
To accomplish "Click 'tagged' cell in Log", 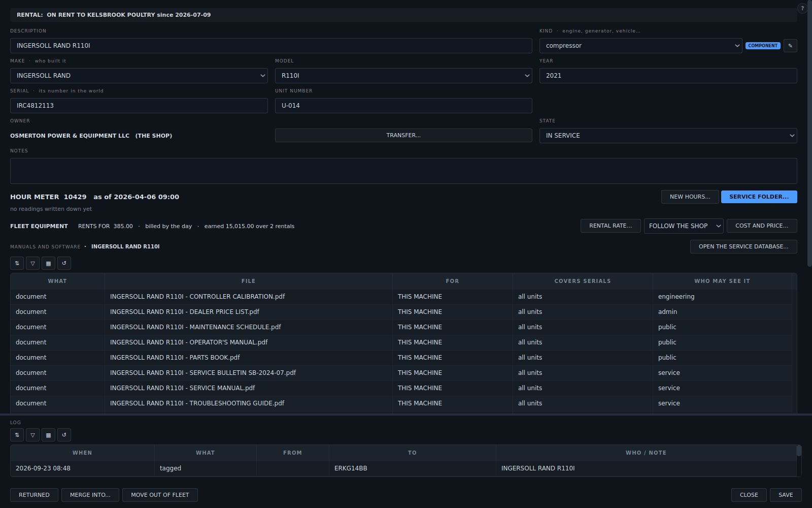I will tap(206, 468).
